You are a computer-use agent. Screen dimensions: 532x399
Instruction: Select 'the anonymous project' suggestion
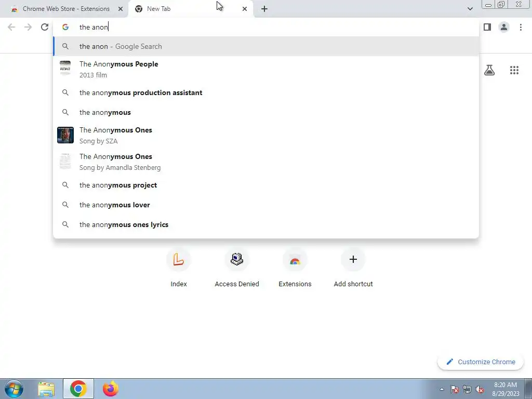[266, 185]
